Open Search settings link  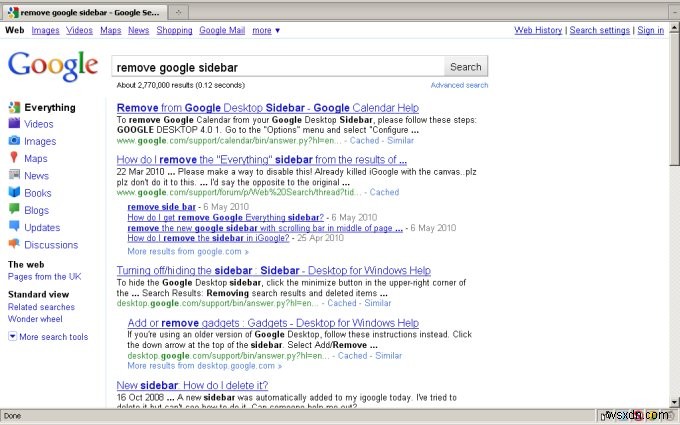coord(599,30)
